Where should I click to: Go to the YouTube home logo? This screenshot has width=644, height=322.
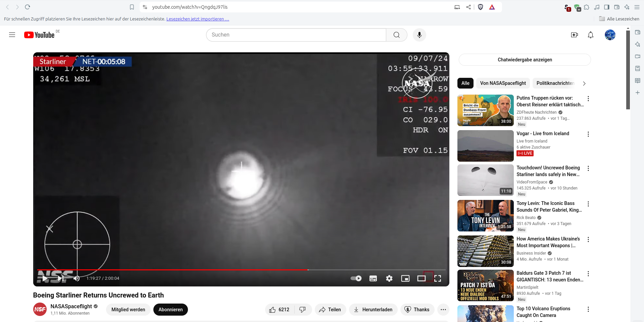tap(39, 35)
